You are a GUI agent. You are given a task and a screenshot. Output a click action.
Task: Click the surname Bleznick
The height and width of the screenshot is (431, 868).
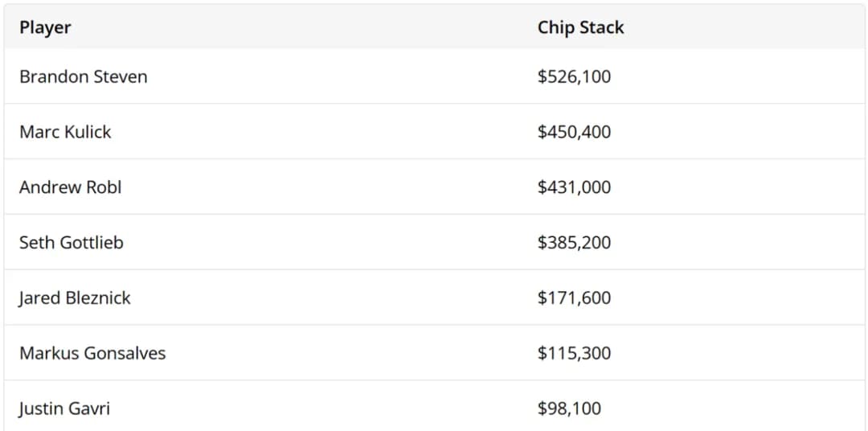tap(98, 298)
